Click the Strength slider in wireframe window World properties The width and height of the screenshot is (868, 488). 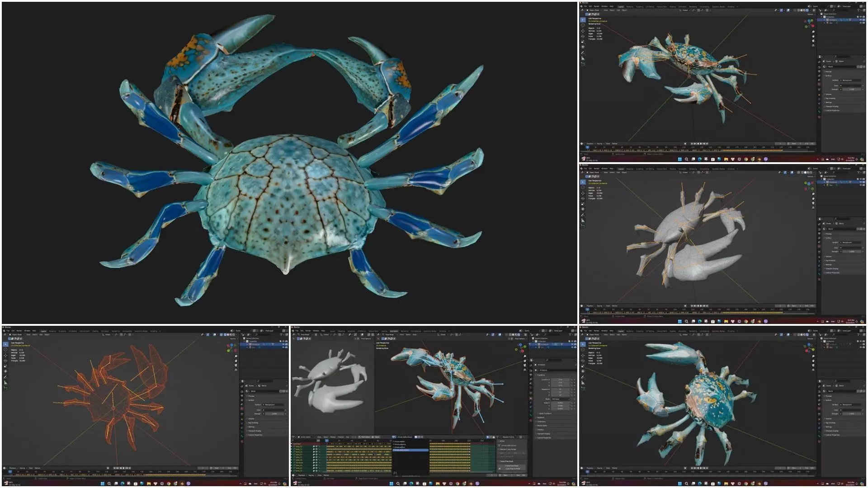[274, 414]
